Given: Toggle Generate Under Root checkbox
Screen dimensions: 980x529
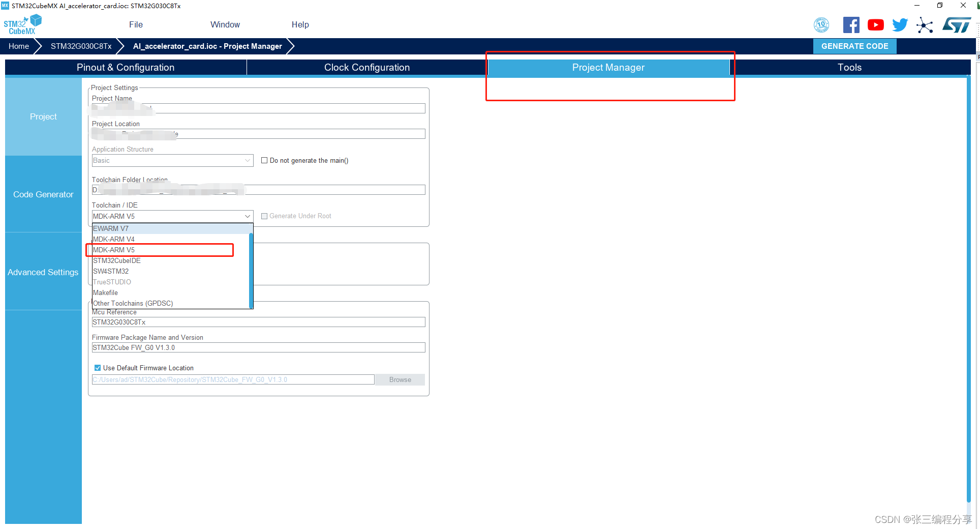Looking at the screenshot, I should click(264, 216).
